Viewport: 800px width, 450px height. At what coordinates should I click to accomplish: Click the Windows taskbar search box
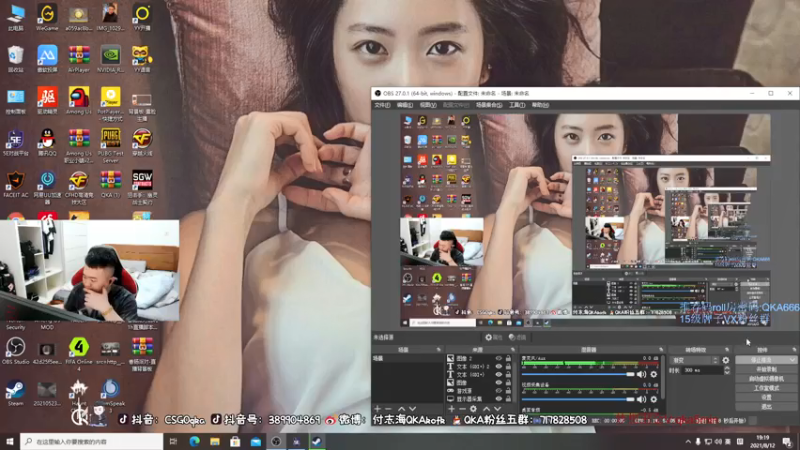pos(92,441)
